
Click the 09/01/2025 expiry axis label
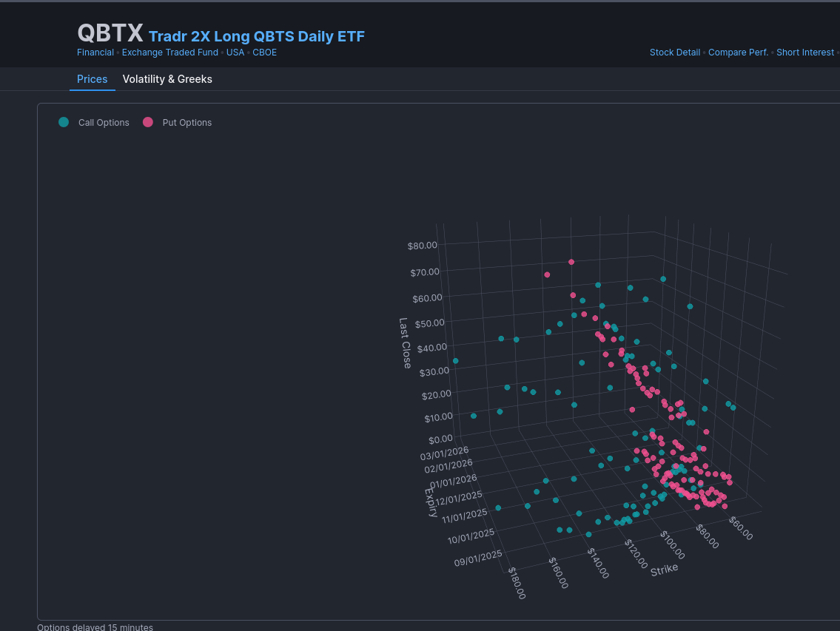pos(478,559)
